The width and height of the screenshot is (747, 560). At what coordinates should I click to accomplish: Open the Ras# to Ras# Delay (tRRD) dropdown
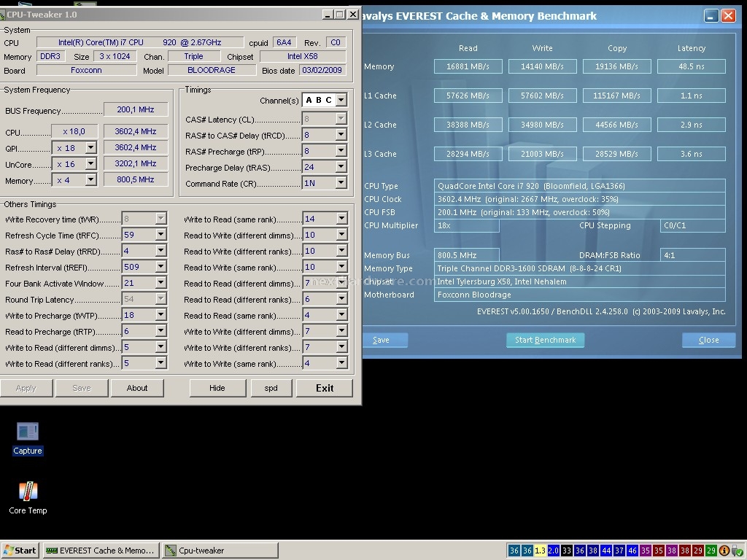click(x=161, y=251)
